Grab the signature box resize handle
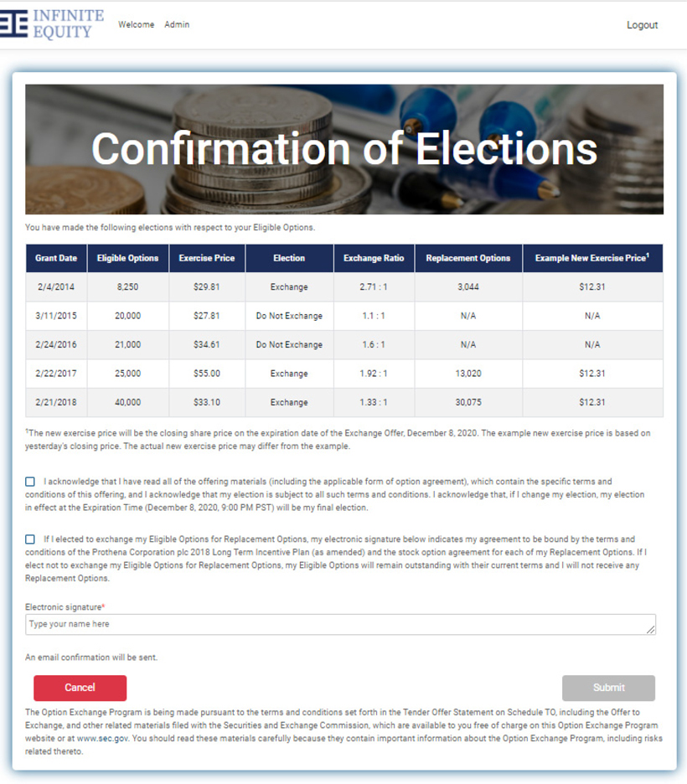 point(650,629)
